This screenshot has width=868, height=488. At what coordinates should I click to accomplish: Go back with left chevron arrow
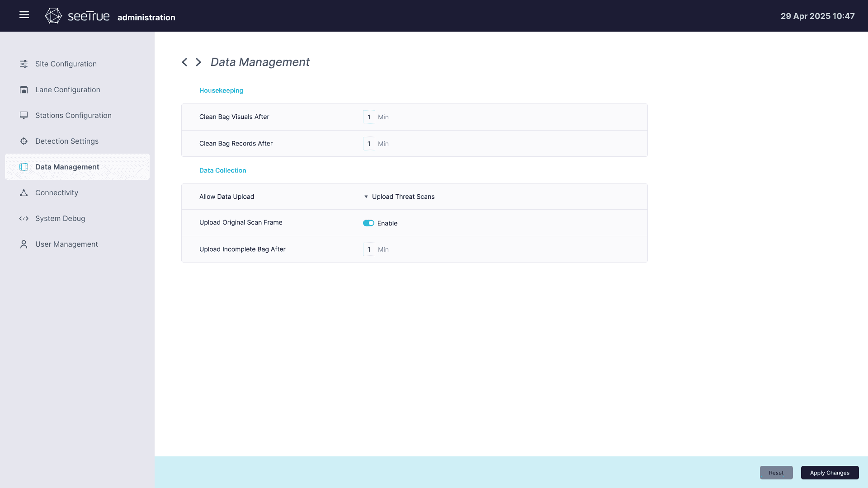pyautogui.click(x=184, y=62)
